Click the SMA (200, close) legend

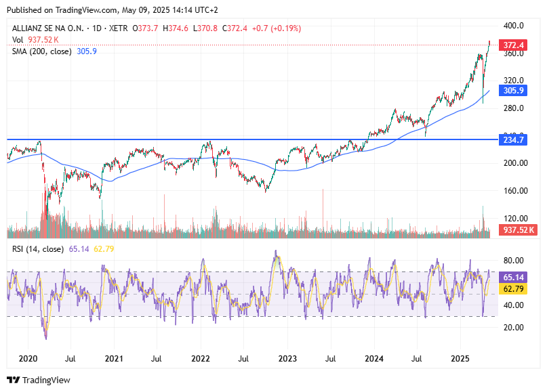click(41, 51)
